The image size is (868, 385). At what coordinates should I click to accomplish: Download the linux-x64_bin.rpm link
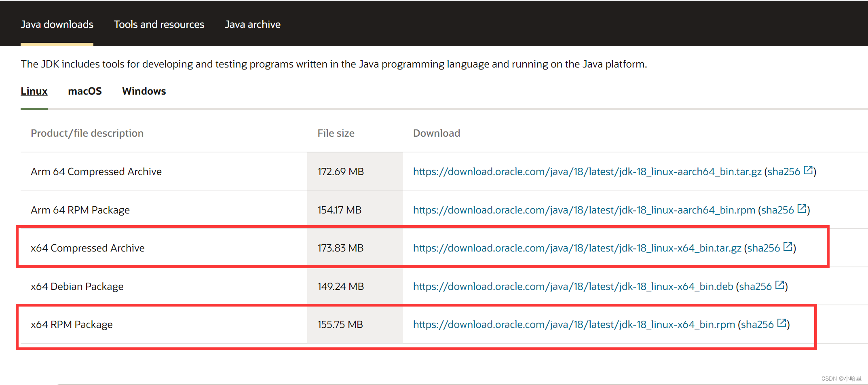coord(574,324)
